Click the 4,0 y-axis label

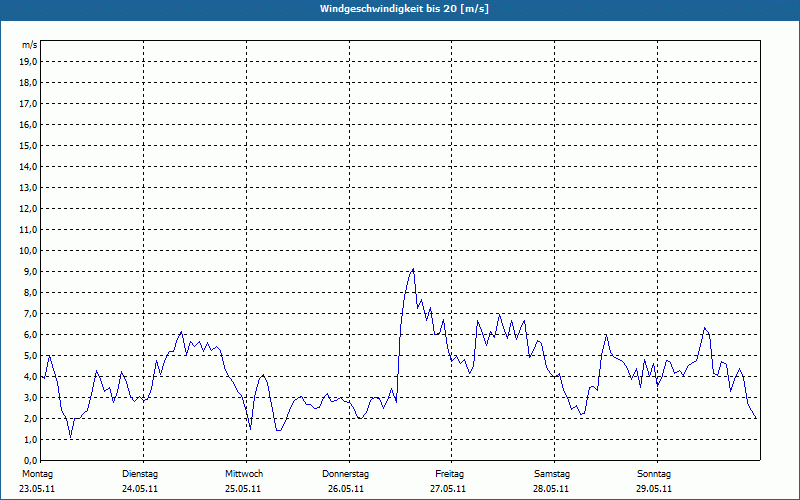30,377
